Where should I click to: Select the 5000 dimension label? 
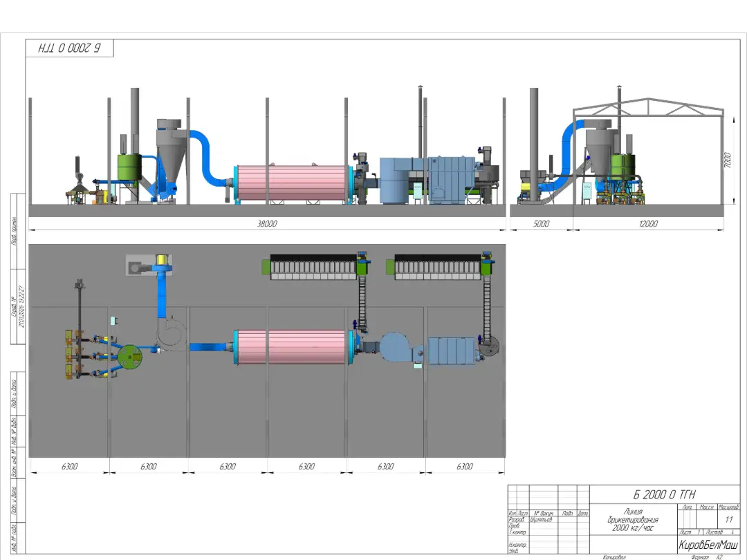pos(542,225)
